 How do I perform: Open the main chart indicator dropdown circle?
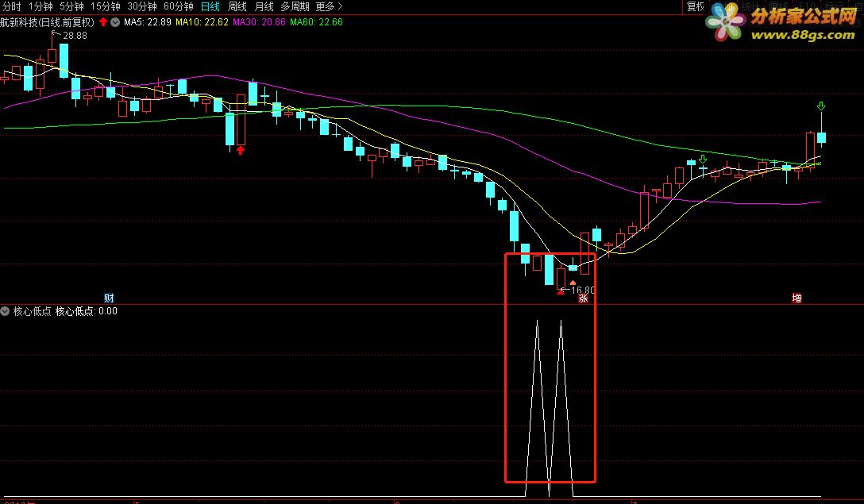pyautogui.click(x=115, y=22)
